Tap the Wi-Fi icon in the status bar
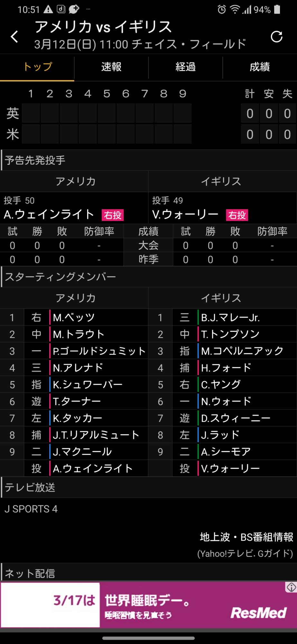297x644 pixels. tap(235, 10)
